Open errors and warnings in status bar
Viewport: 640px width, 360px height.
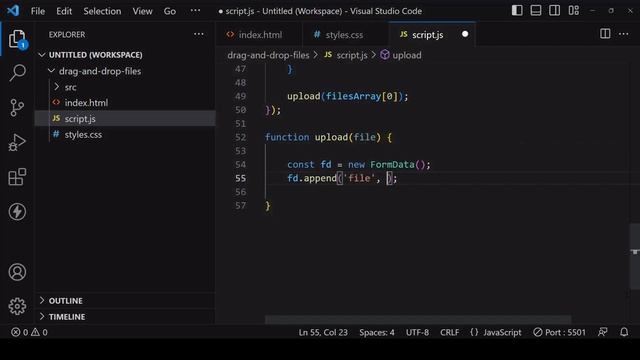(29, 332)
